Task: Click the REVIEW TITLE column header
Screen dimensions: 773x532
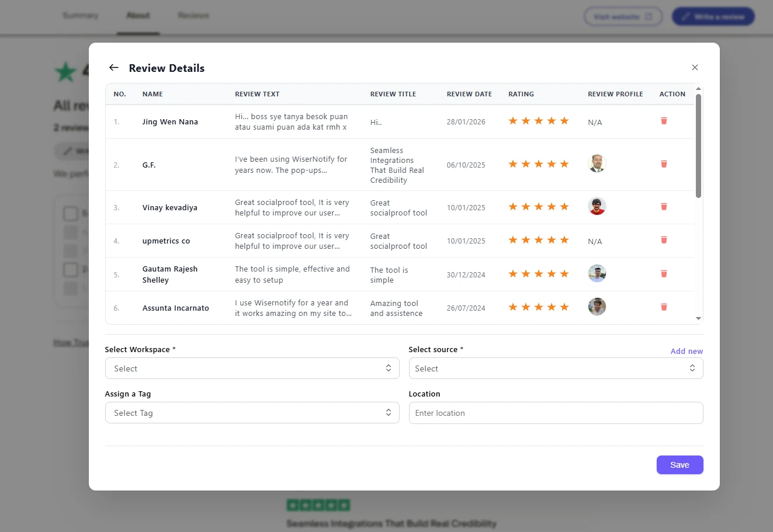Action: tap(393, 94)
